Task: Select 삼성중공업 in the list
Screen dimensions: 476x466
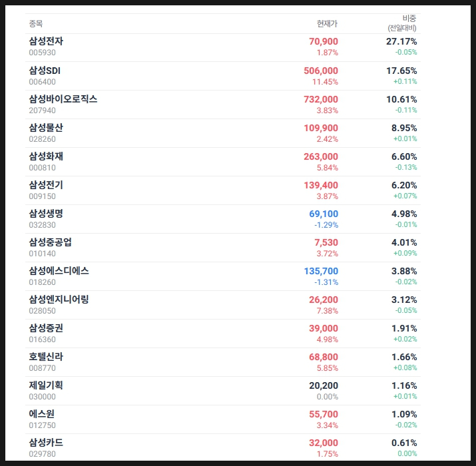Action: coord(50,242)
